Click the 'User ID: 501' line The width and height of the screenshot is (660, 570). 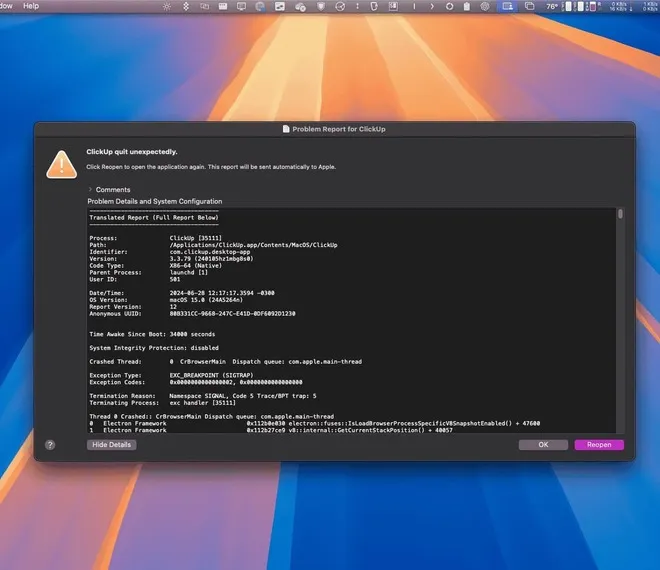point(135,279)
